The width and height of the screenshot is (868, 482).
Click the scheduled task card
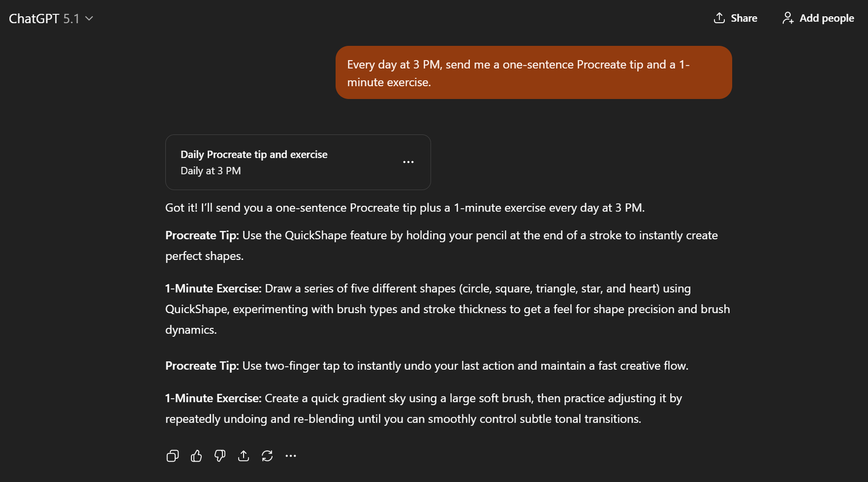(298, 162)
